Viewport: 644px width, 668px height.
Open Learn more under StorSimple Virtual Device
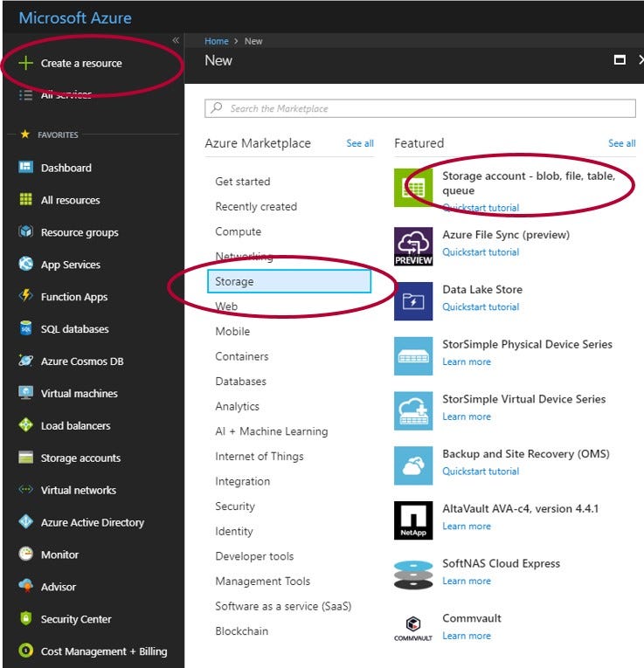(467, 417)
